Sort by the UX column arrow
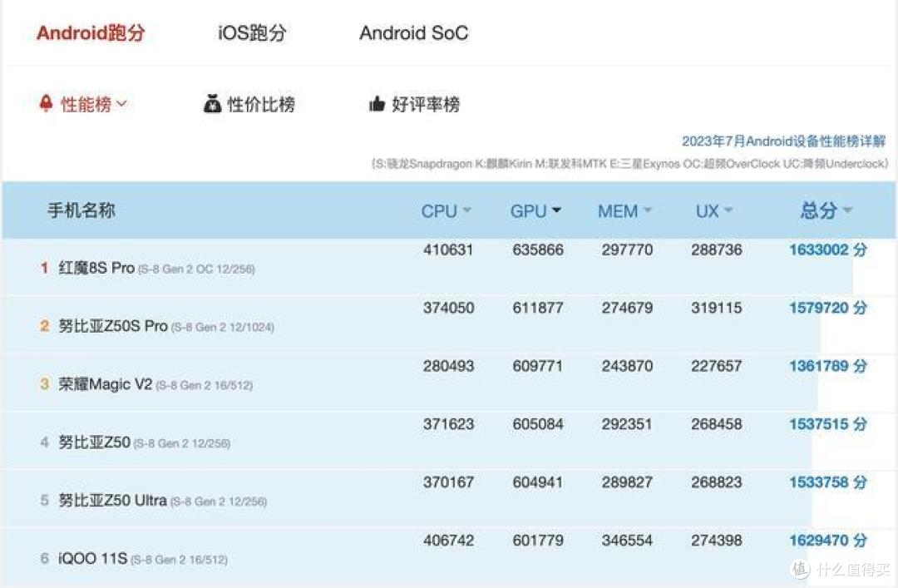Screen dimensions: 898x588 728,210
